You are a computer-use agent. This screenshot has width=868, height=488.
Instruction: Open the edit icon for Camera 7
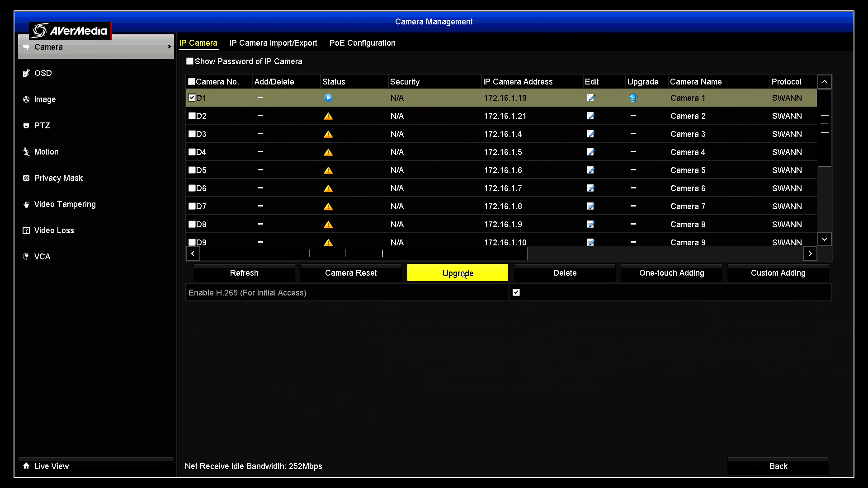(x=590, y=206)
